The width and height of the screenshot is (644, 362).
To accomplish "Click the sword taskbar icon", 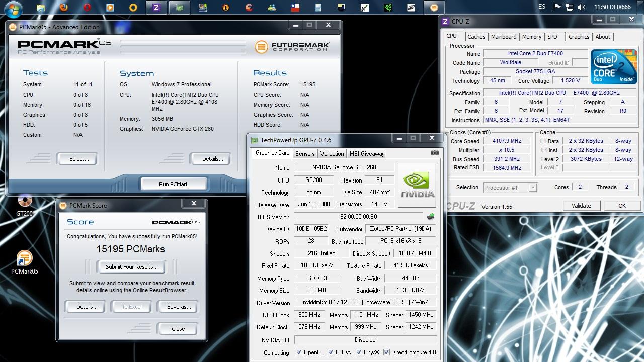I will 364,8.
